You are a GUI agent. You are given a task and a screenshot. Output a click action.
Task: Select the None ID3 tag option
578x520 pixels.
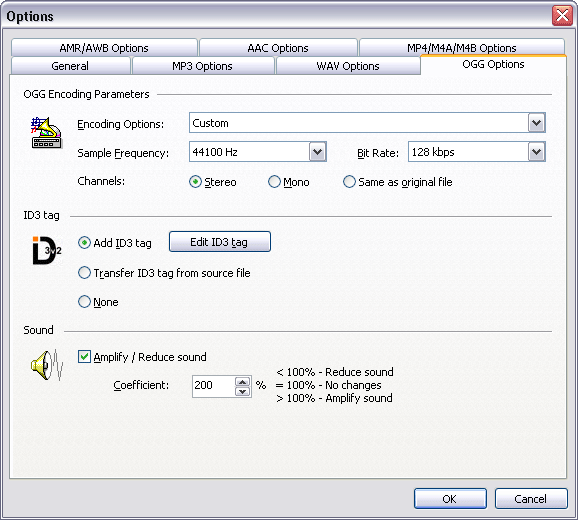84,302
